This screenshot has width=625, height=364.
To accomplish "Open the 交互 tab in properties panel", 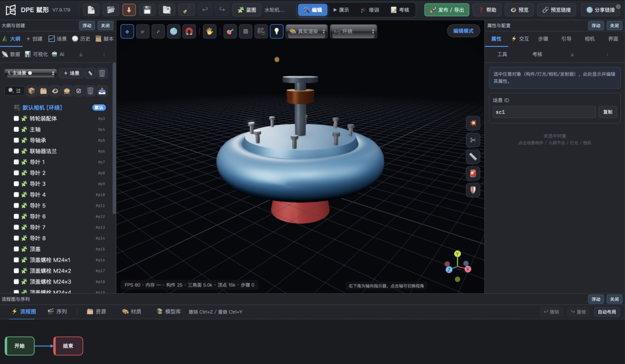I will pos(520,39).
